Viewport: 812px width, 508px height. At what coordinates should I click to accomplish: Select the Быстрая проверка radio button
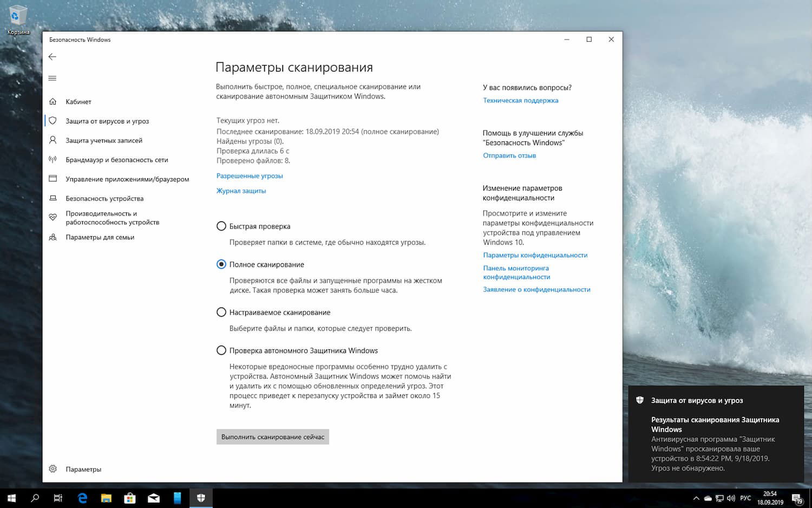click(x=221, y=226)
